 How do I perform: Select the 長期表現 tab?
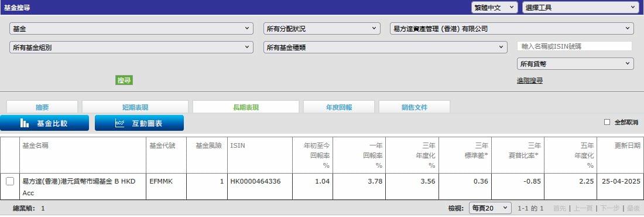click(246, 107)
